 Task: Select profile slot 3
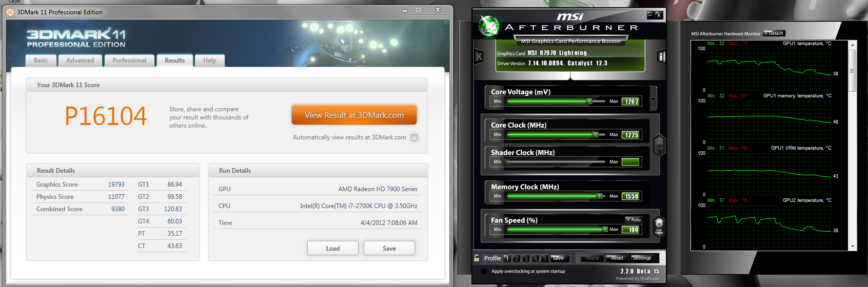pos(526,258)
